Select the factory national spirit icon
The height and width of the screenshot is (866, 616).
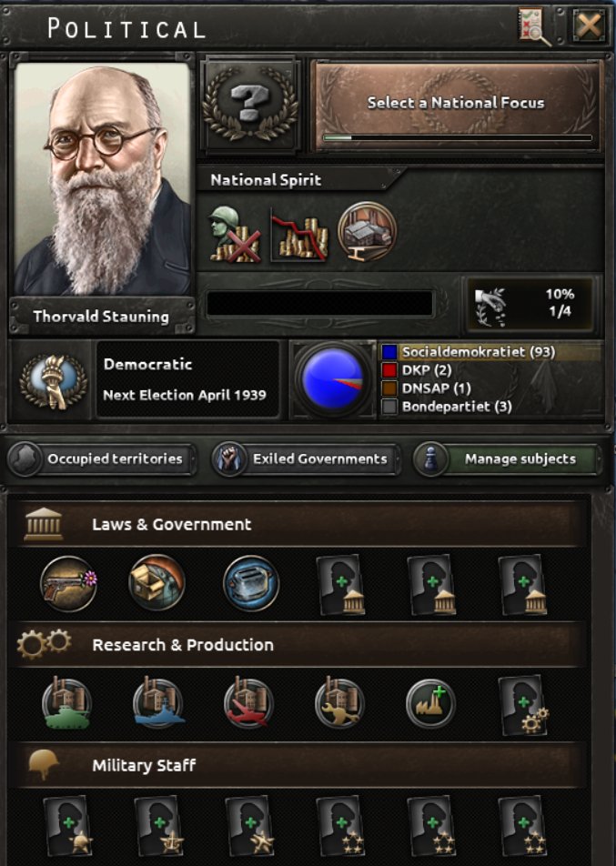(x=367, y=231)
